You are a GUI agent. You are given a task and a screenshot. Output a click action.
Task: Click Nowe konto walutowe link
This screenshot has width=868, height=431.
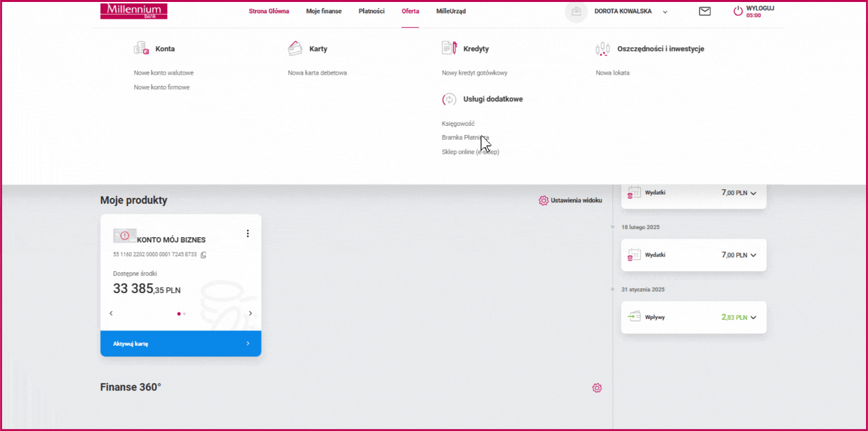(x=164, y=73)
